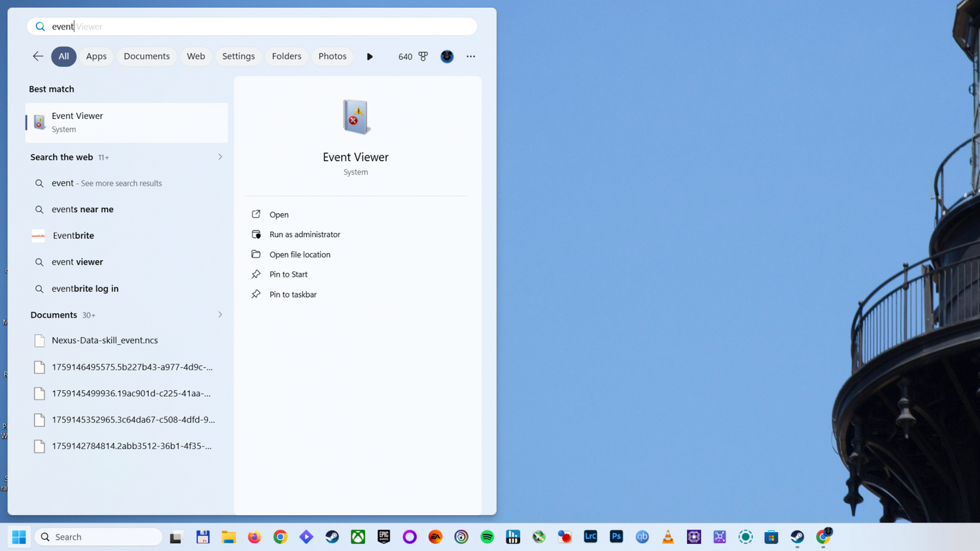
Task: Open document 1759142784814.2abb3512-36b1-4f35
Action: [x=127, y=446]
